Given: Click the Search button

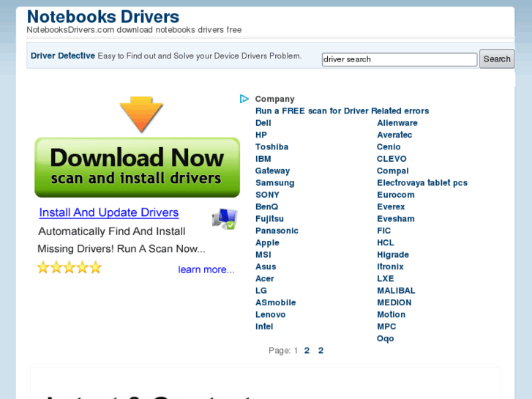Looking at the screenshot, I should (497, 59).
